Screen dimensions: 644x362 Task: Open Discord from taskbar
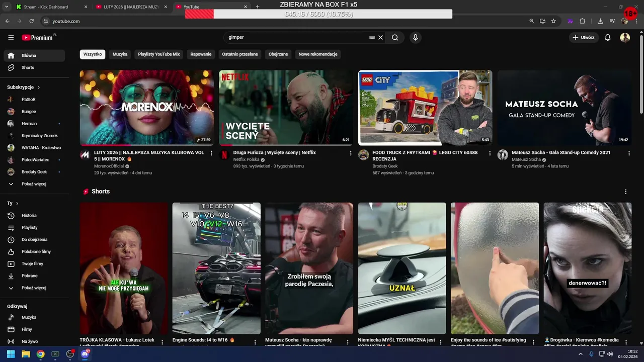coord(85,354)
